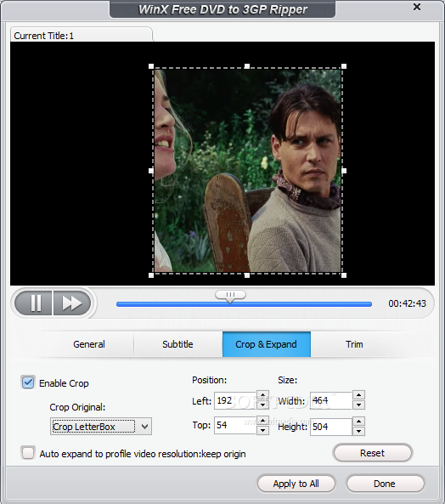The image size is (445, 504).
Task: Click the right-middle crop handle
Action: (x=344, y=171)
